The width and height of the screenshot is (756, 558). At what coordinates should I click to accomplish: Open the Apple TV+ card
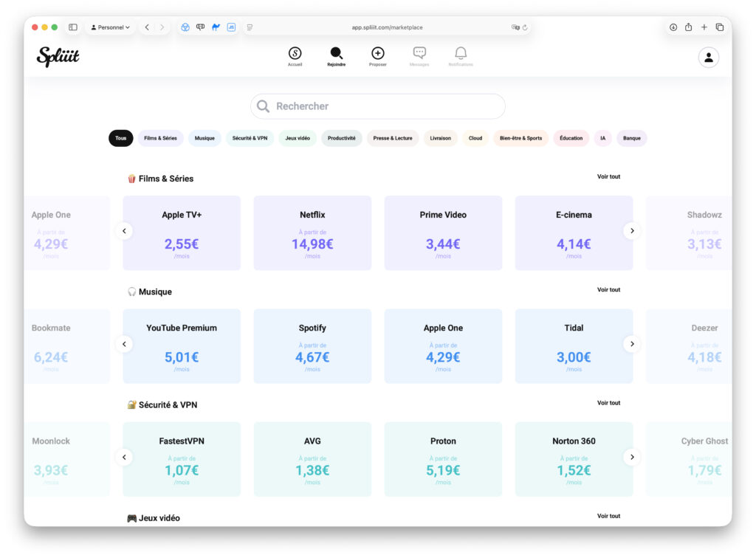coord(182,233)
